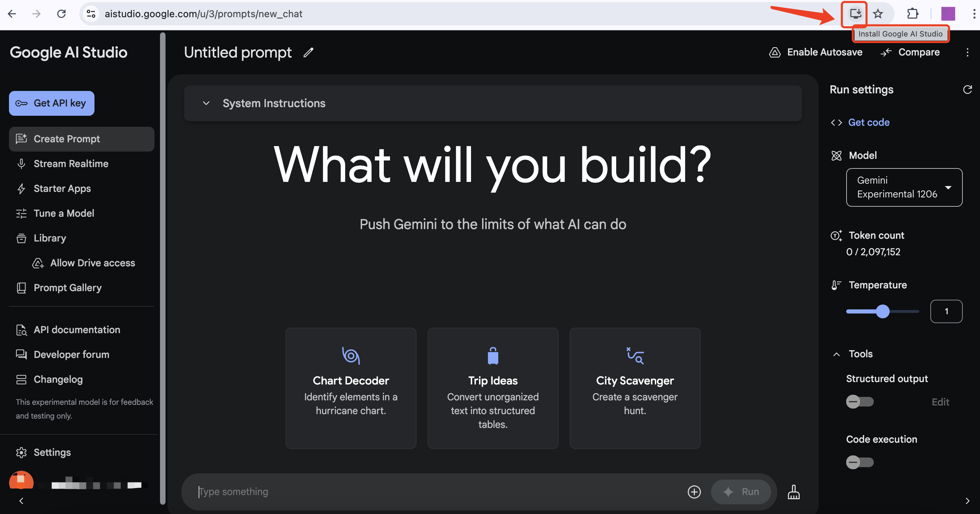The width and height of the screenshot is (980, 514).
Task: Enable Autosave for this prompt
Action: 816,52
